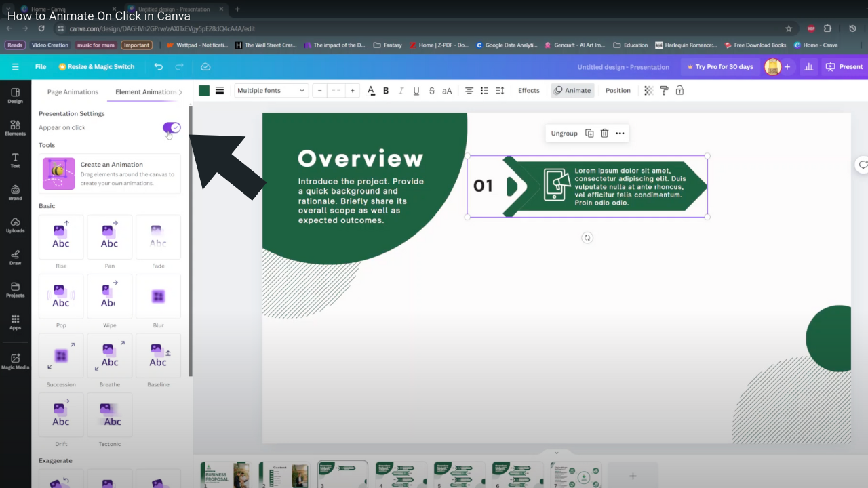Expand the animation tabs chevron arrow
The image size is (868, 488).
[x=180, y=92]
